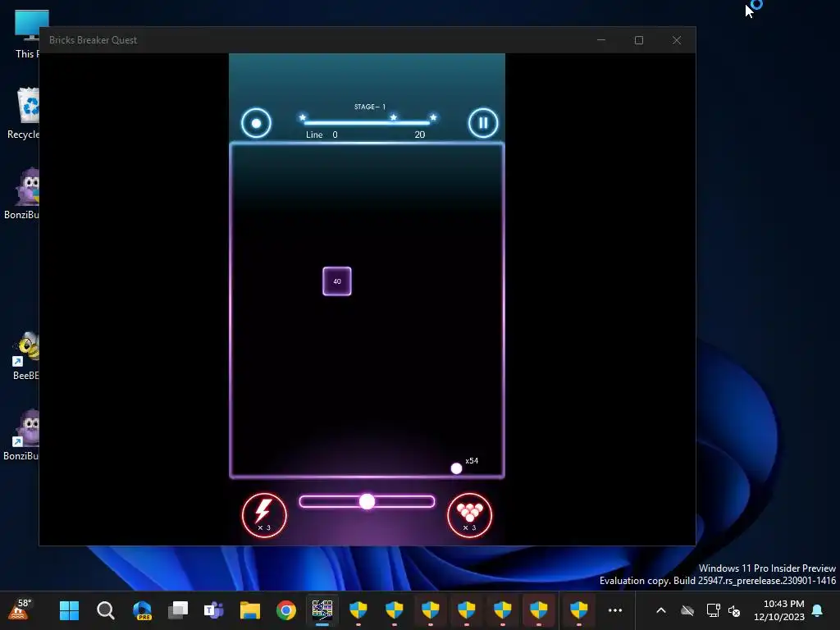Screen dimensions: 840x630
Task: Pause the game with the pause button
Action: coord(482,123)
